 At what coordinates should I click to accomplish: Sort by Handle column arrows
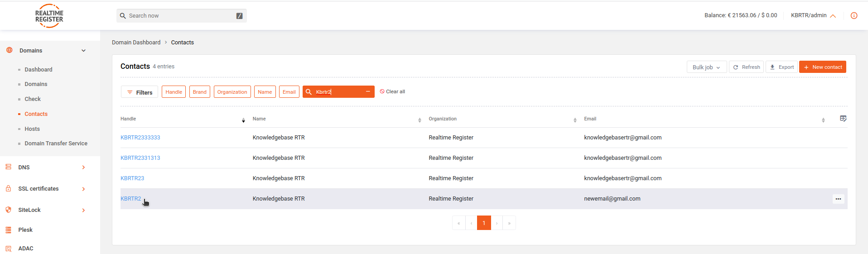coord(243,120)
